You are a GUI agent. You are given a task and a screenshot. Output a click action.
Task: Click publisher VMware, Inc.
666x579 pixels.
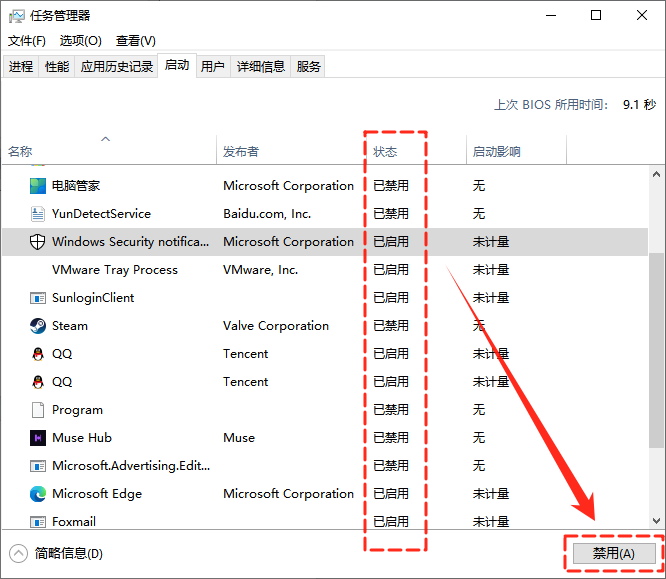[x=260, y=270]
